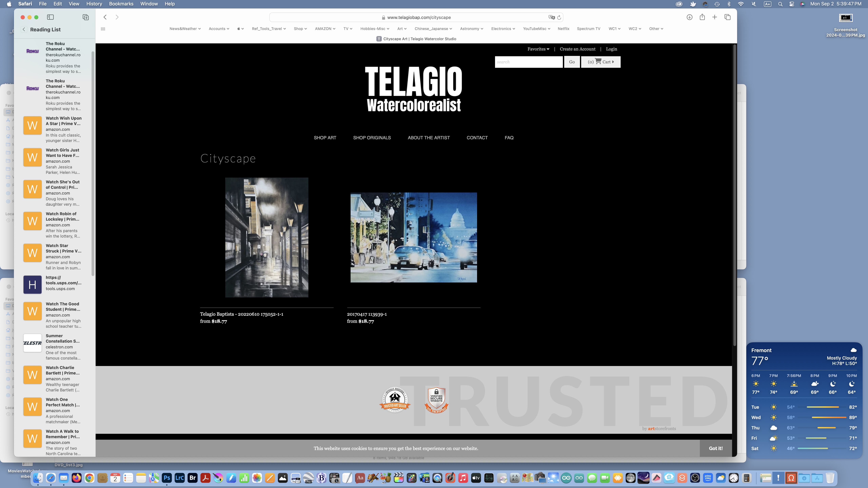Image resolution: width=868 pixels, height=488 pixels.
Task: Click the Safari Downloads icon
Action: coord(689,17)
